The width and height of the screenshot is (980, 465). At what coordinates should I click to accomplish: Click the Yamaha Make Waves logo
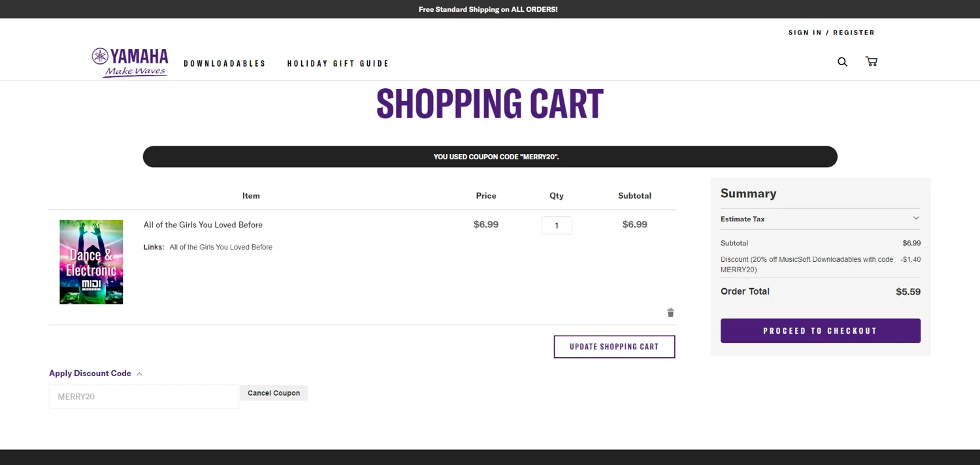click(130, 63)
